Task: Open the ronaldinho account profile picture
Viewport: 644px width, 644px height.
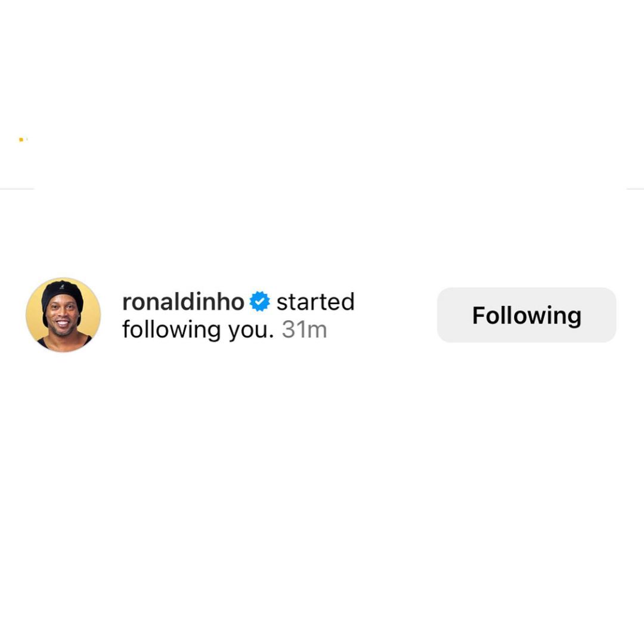Action: 63,315
